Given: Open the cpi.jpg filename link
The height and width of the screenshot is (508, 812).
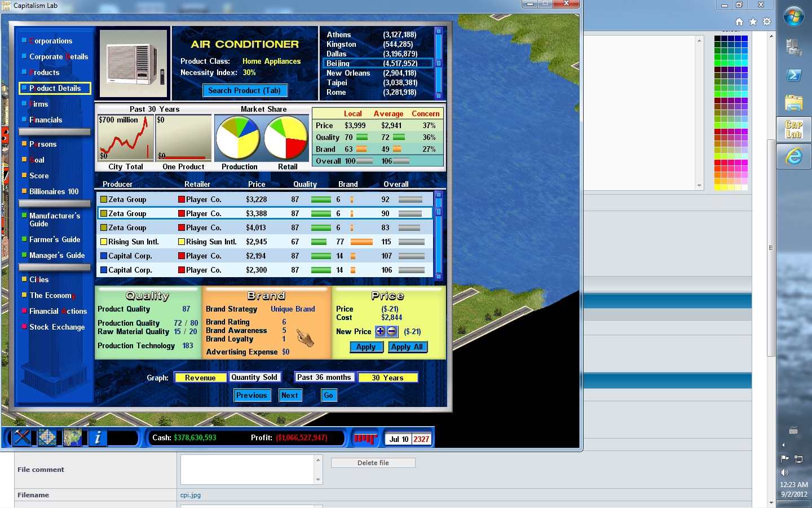Looking at the screenshot, I should coord(191,495).
